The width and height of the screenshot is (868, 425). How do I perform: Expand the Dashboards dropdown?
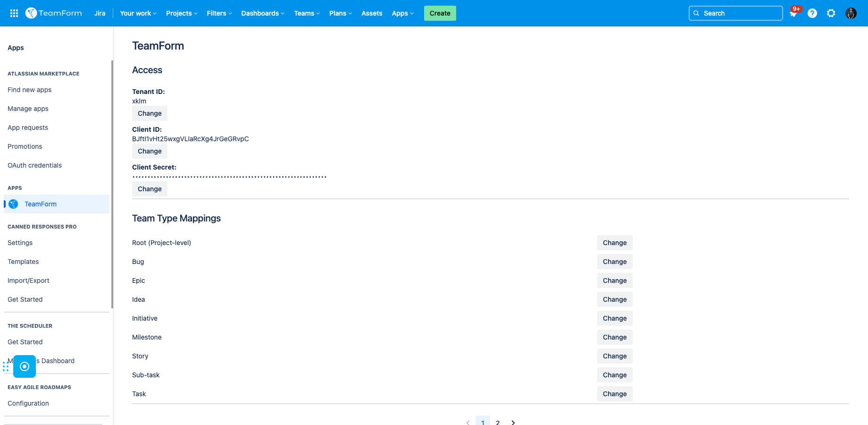[x=263, y=13]
